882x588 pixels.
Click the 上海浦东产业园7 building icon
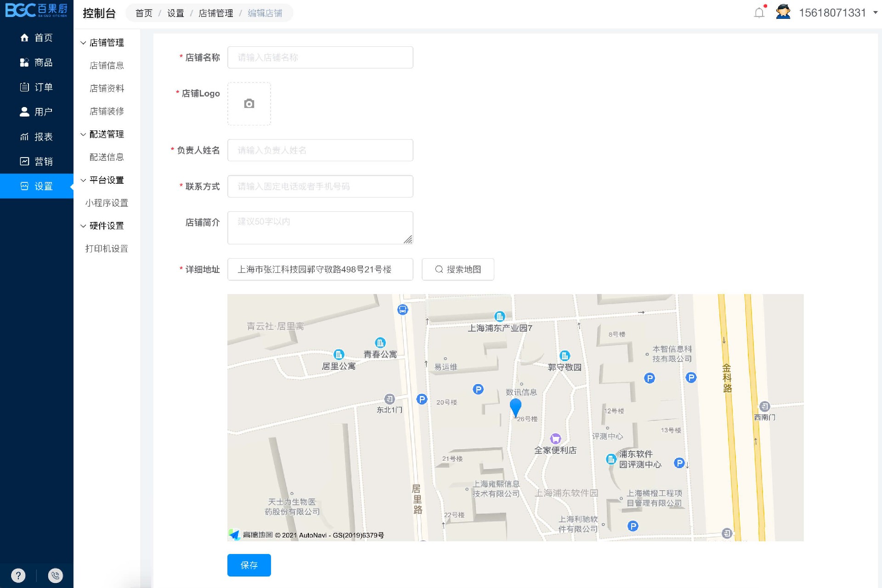(x=499, y=316)
